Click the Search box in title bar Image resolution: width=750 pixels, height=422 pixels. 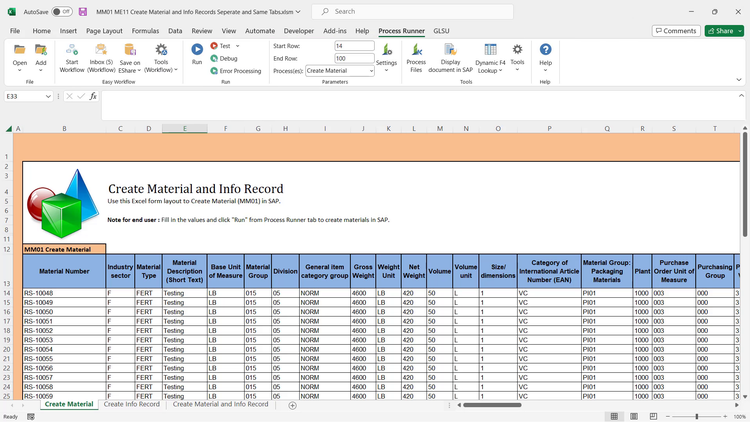pos(412,11)
